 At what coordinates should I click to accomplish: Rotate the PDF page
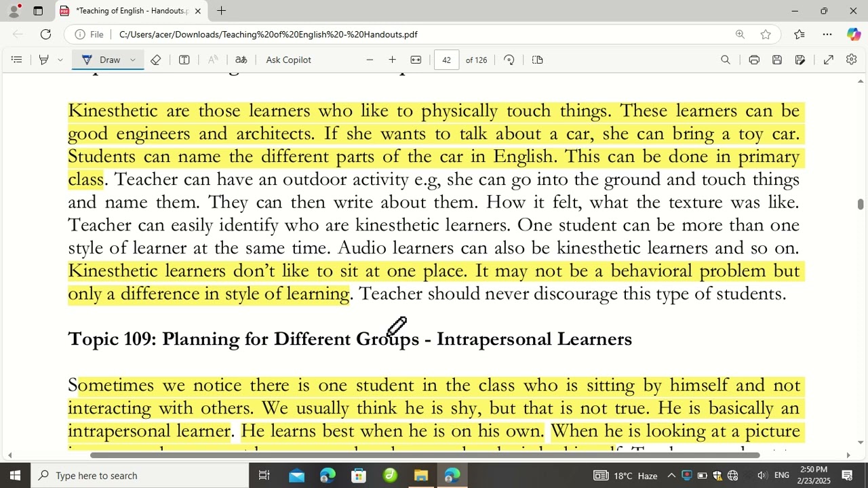click(x=509, y=60)
